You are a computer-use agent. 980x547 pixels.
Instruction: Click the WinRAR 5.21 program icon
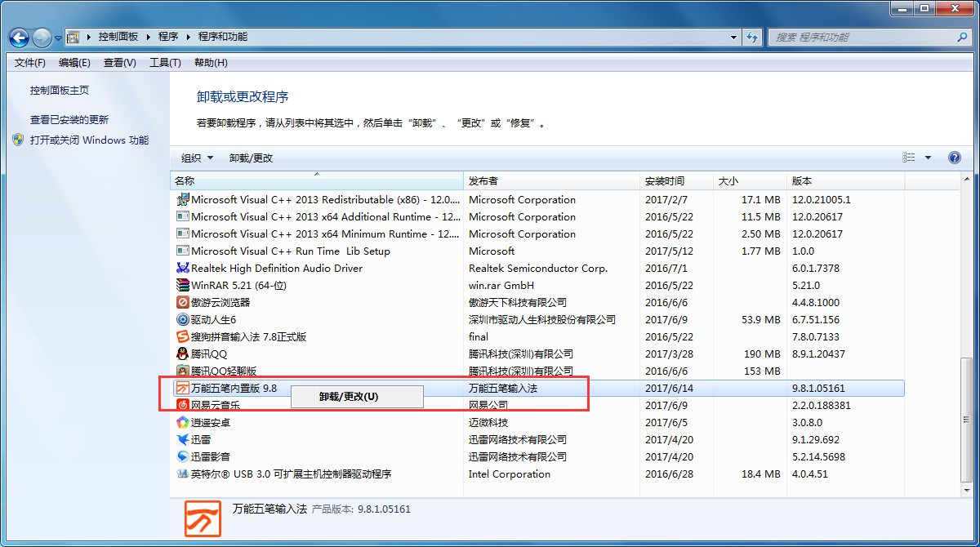coord(183,286)
